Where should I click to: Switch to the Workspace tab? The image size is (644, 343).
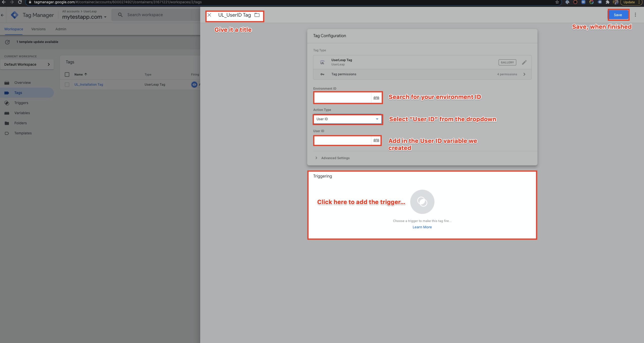14,29
